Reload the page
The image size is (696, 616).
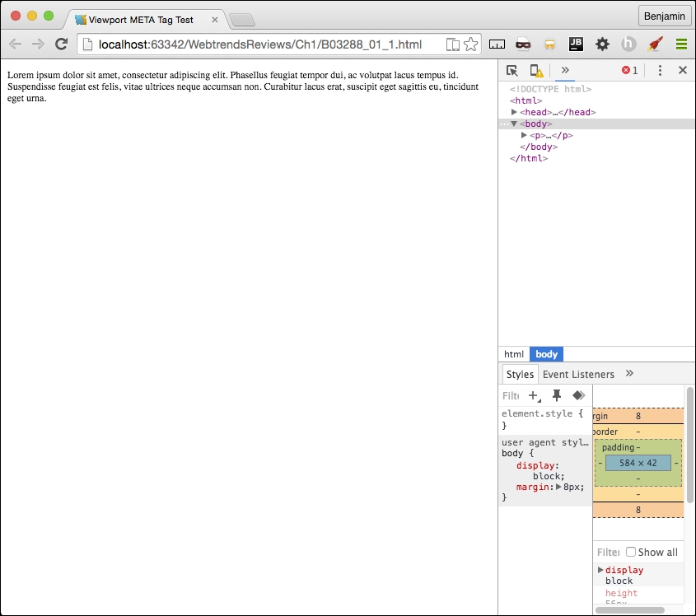(61, 44)
